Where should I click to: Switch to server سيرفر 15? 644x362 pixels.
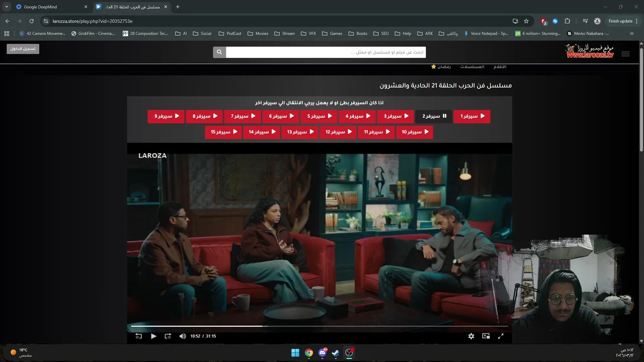point(223,132)
